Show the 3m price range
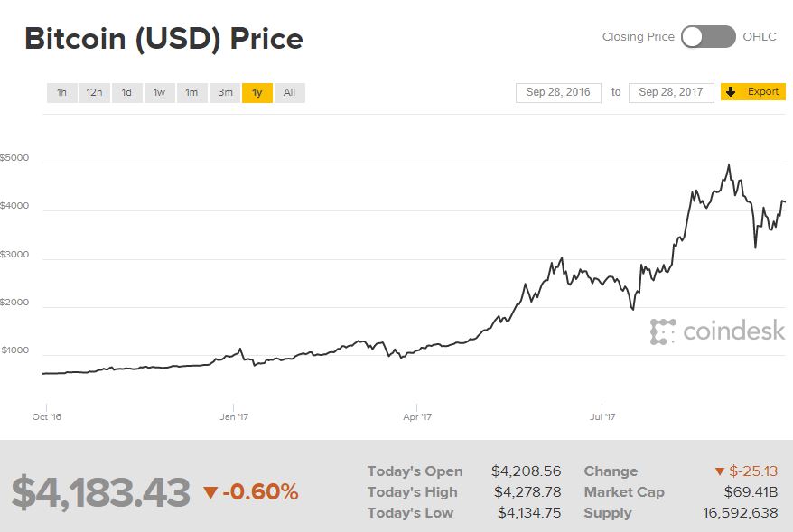 (x=225, y=92)
